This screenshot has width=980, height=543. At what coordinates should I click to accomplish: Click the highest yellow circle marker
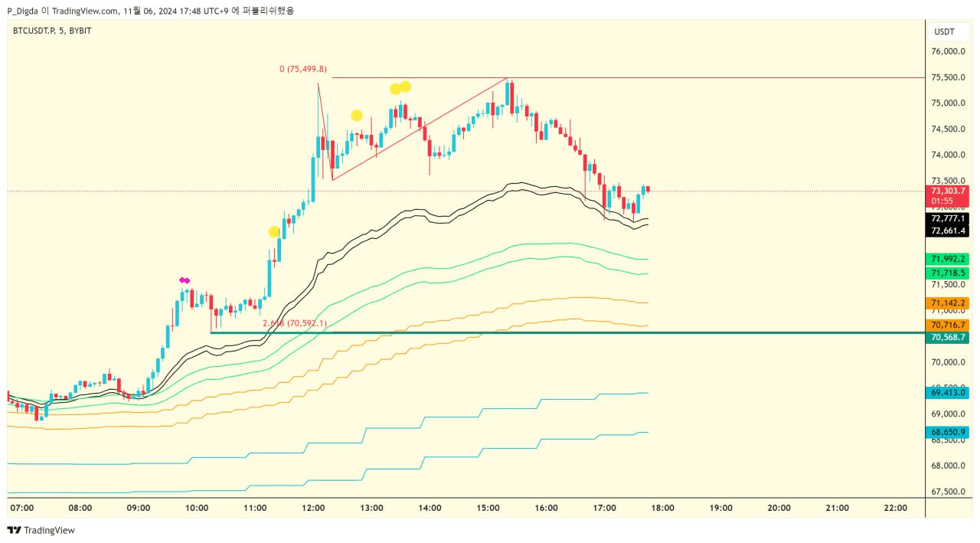[405, 86]
